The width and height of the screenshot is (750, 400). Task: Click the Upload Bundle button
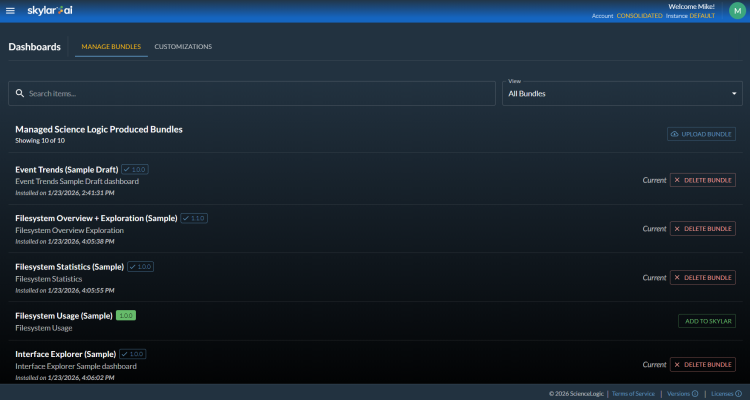tap(702, 134)
